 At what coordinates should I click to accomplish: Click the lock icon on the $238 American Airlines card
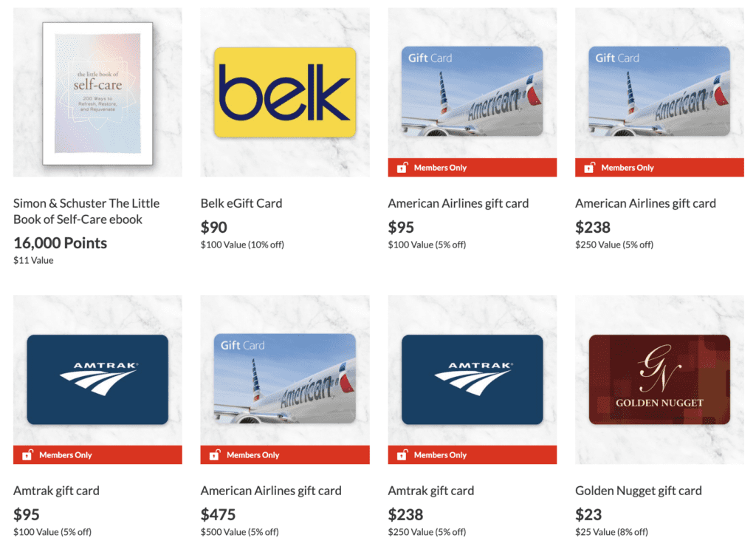click(589, 168)
